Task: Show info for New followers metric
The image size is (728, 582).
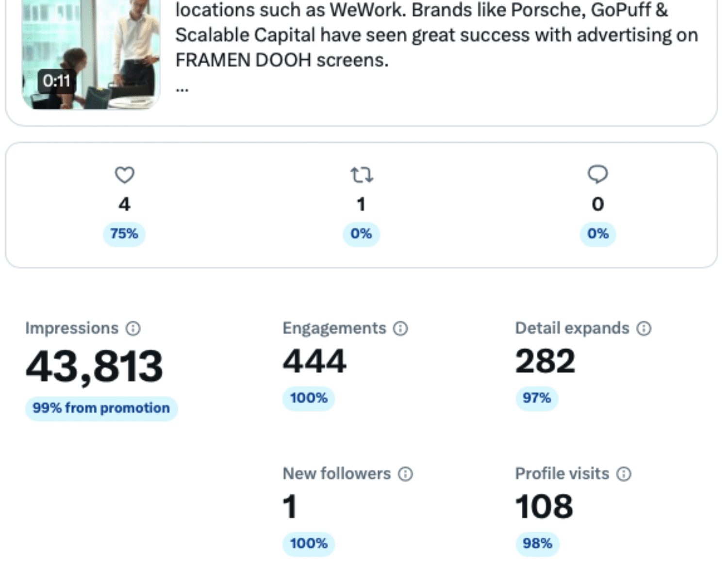Action: click(x=405, y=474)
